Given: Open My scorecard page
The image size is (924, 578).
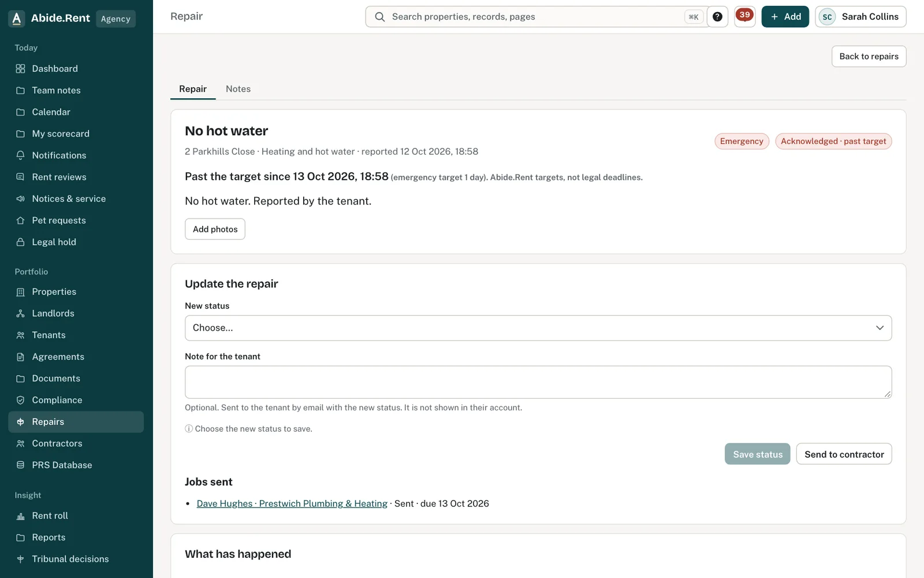Looking at the screenshot, I should click(x=76, y=134).
